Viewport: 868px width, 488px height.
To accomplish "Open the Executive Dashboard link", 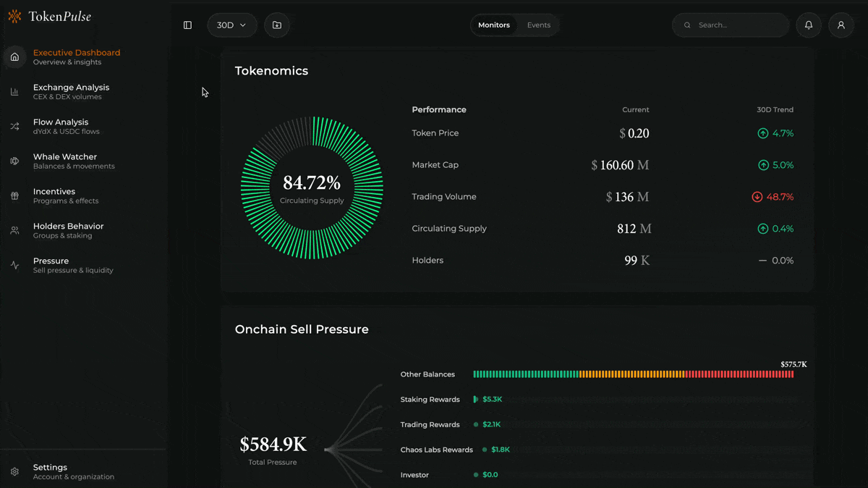I will pos(75,56).
